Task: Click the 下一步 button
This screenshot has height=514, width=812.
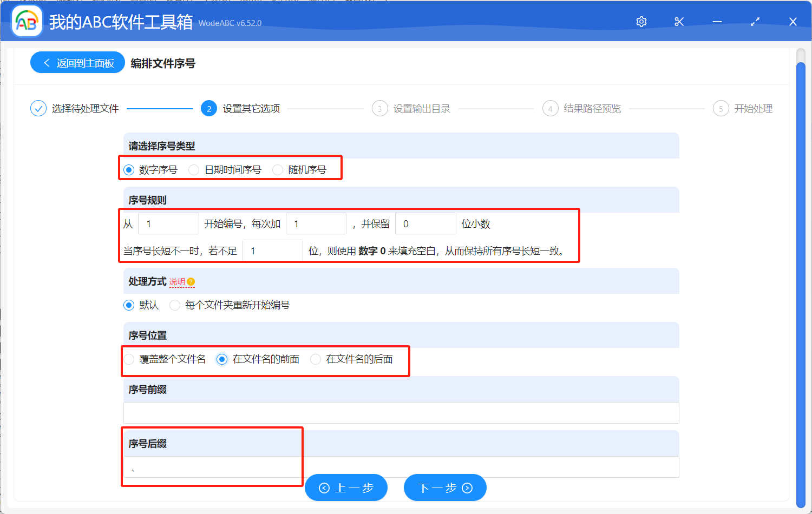Action: [445, 487]
